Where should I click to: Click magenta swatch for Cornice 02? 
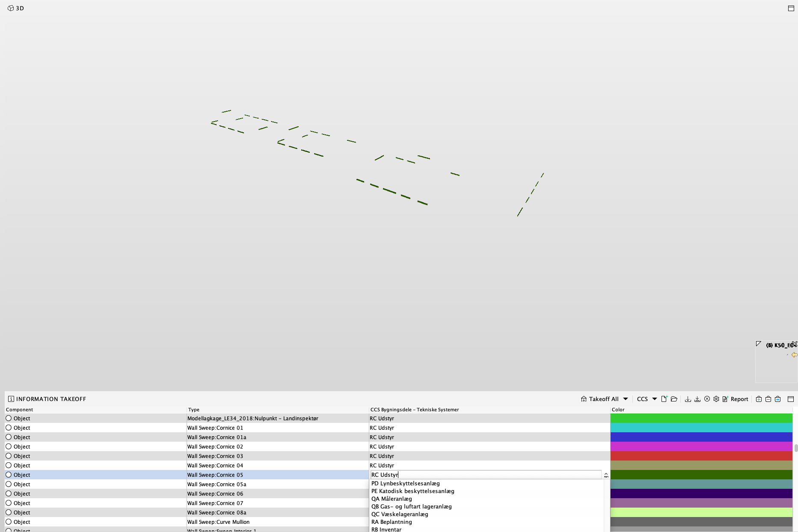pos(701,446)
